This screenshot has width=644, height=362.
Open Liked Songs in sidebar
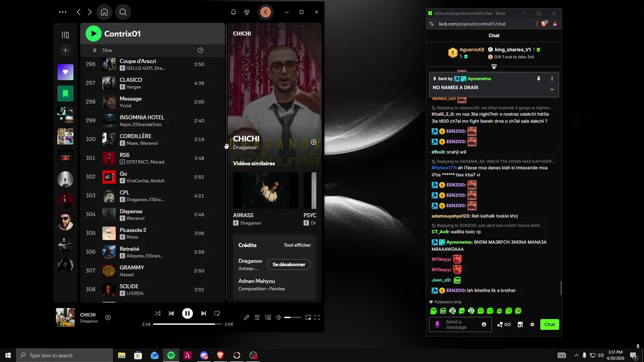pos(65,72)
